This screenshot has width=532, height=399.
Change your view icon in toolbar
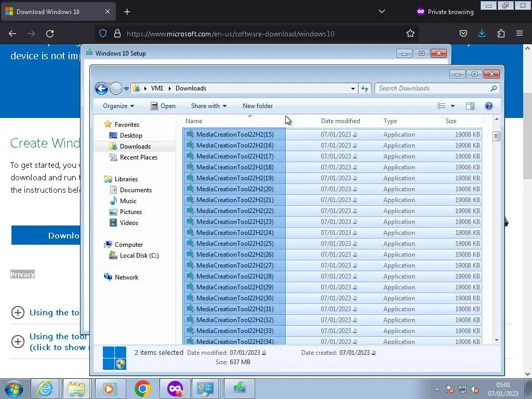click(442, 106)
